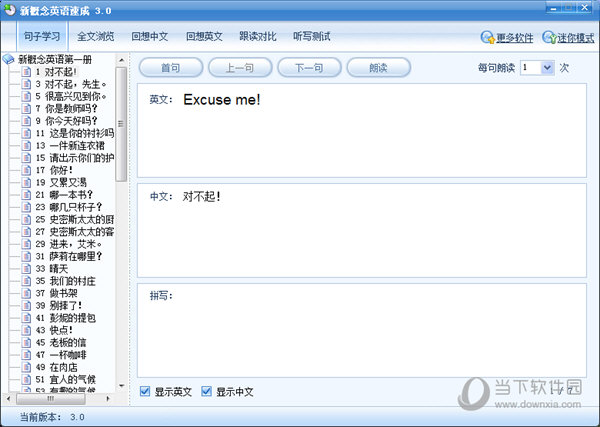This screenshot has width=600, height=427.
Task: Click the 首句 button
Action: tap(171, 68)
